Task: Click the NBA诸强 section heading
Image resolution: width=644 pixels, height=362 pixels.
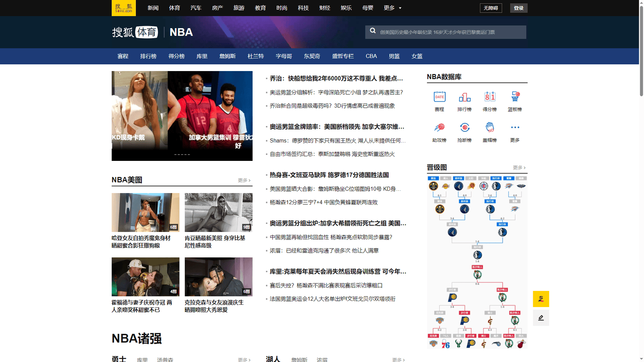Action: [x=136, y=338]
